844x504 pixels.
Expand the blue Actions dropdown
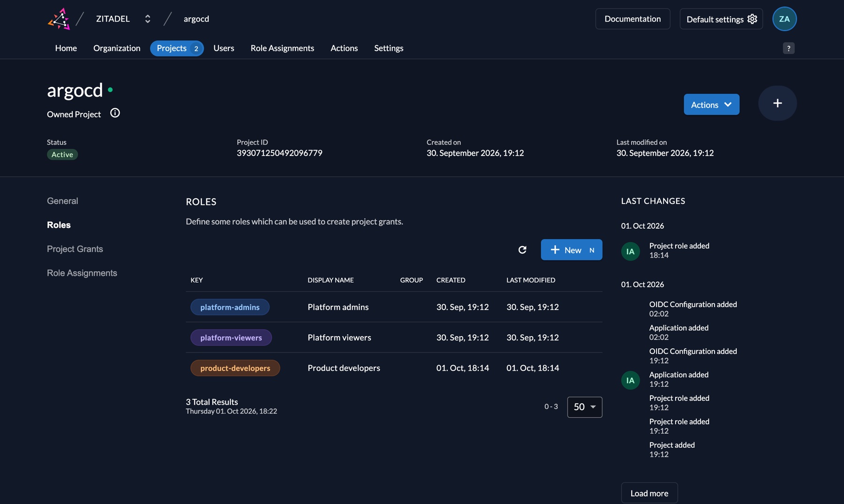(x=711, y=104)
